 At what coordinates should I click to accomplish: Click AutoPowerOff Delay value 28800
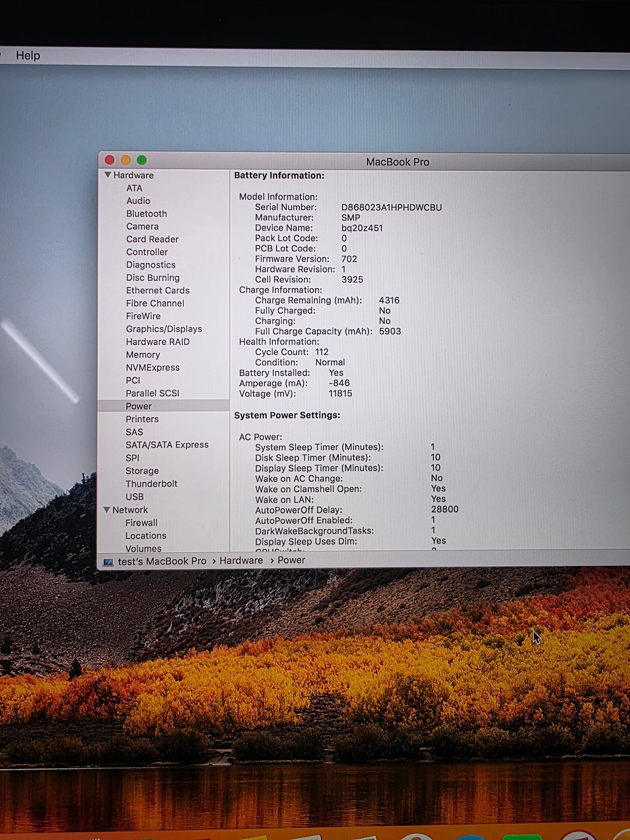pos(445,510)
